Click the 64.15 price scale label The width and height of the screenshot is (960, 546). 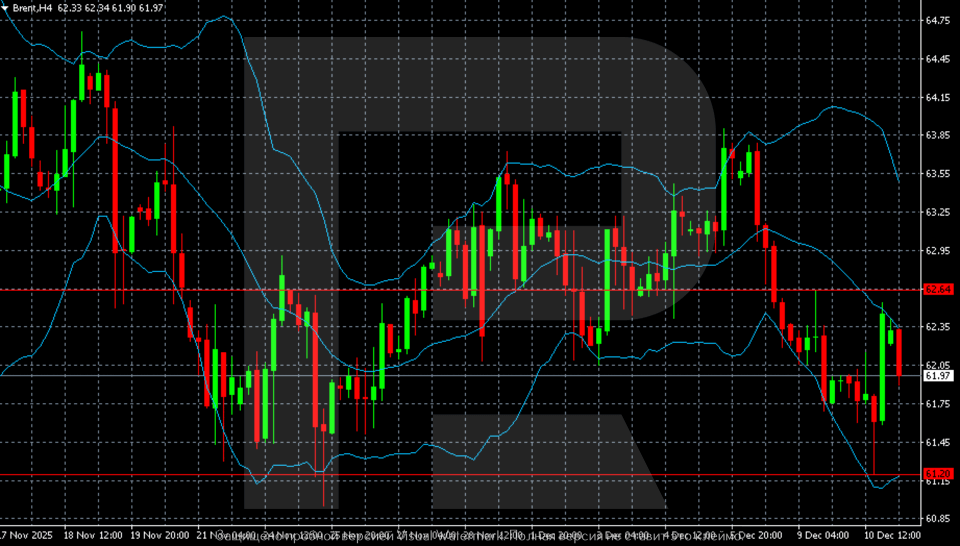click(x=937, y=98)
